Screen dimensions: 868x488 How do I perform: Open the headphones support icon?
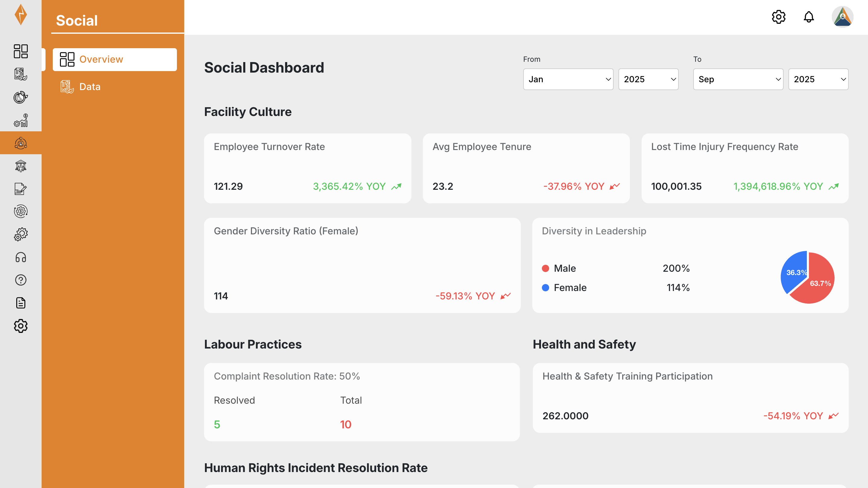(x=20, y=257)
